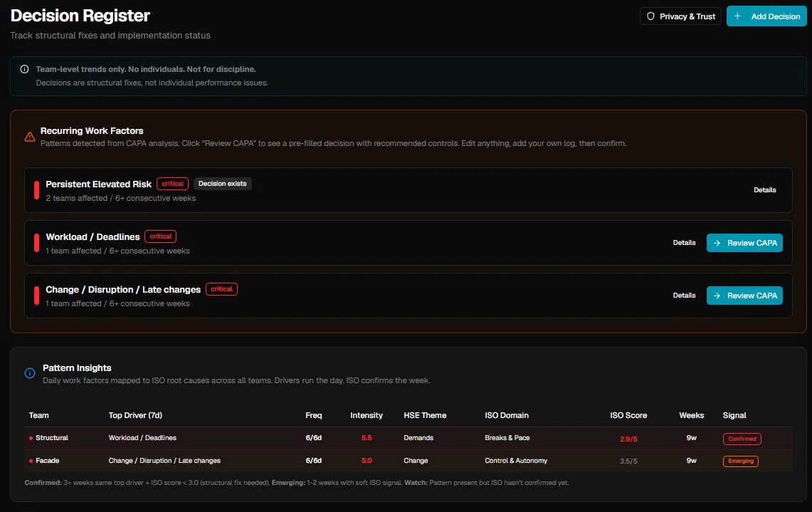This screenshot has width=812, height=512.
Task: Click the Weeks column header
Action: (x=691, y=416)
